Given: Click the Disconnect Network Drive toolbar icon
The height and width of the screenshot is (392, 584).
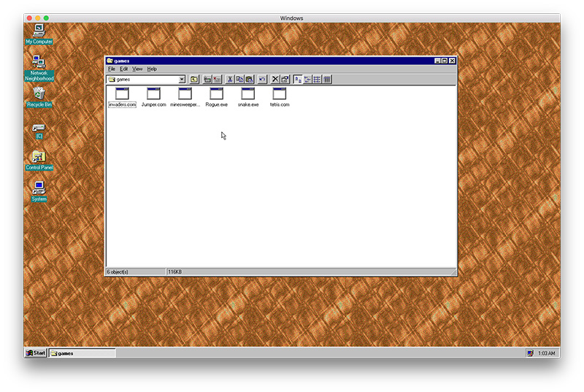Looking at the screenshot, I should pyautogui.click(x=217, y=80).
